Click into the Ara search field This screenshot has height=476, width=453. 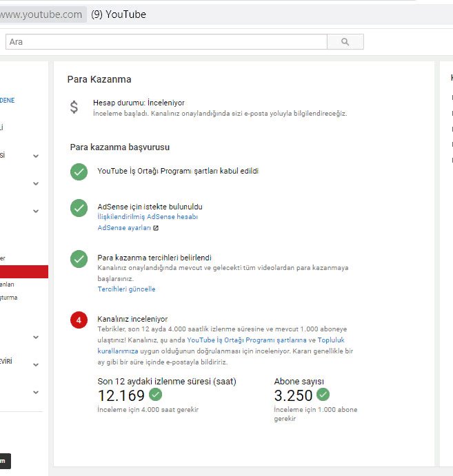click(166, 41)
